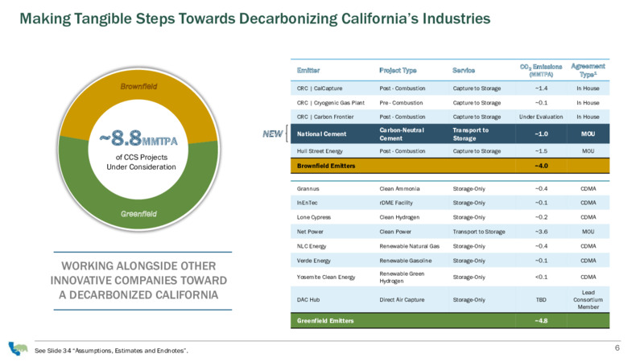Click the Project Type column header
Screen dimensions: 644x362
(398, 70)
